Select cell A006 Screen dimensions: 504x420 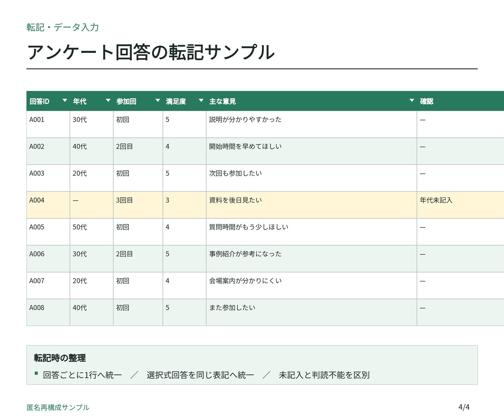click(x=48, y=259)
